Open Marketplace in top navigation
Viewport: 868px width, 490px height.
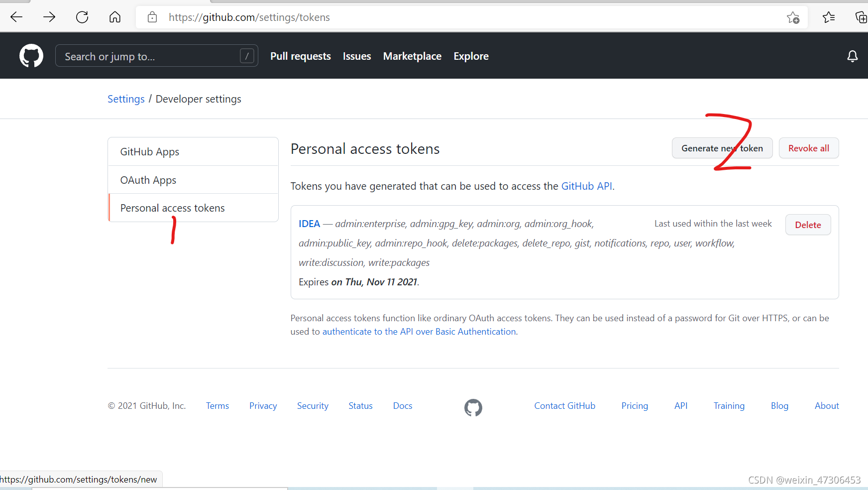[x=412, y=56]
